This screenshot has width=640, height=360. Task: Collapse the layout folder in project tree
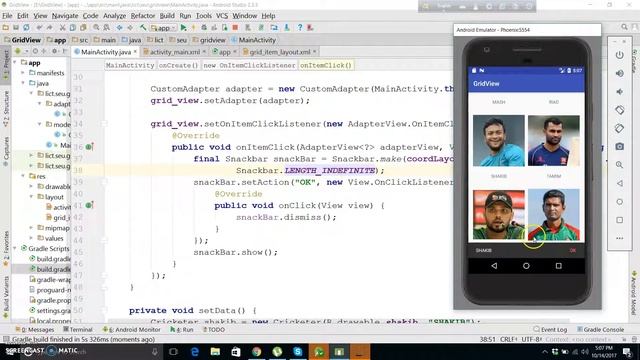31,197
